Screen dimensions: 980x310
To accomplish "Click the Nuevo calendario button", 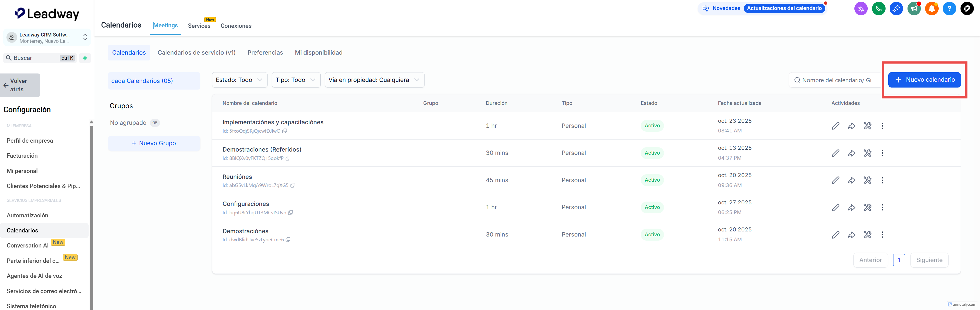I will (924, 80).
